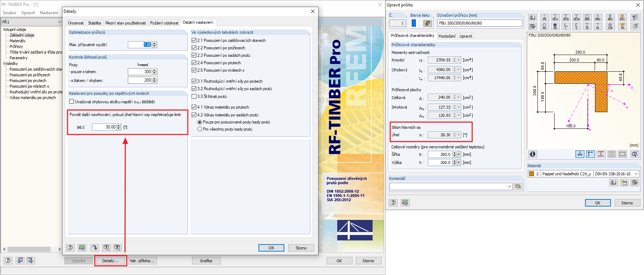Click the orange material color swatch

pyautogui.click(x=531, y=174)
